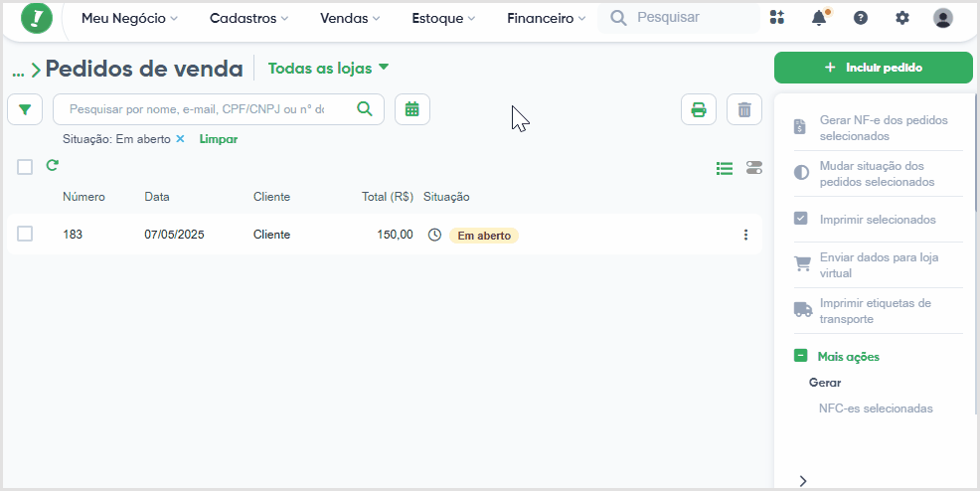Click the Limpar filters link
This screenshot has width=980, height=491.
pyautogui.click(x=218, y=139)
